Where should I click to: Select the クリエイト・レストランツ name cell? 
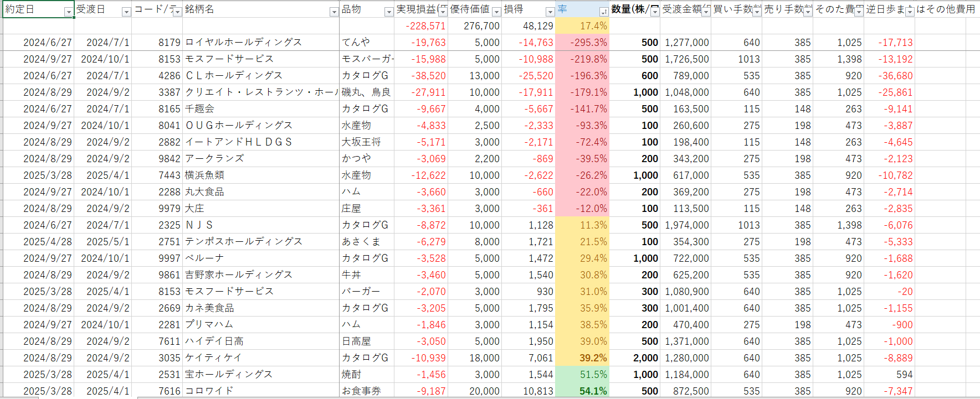click(261, 92)
